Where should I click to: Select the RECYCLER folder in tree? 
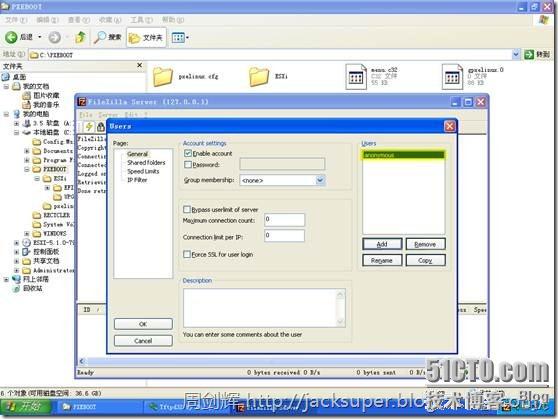[56, 215]
